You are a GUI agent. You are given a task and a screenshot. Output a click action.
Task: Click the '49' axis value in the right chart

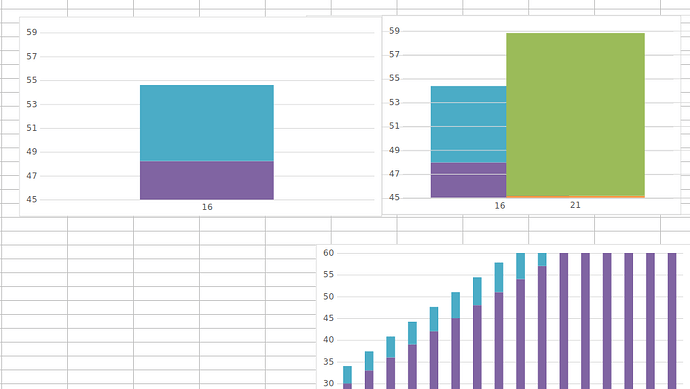394,150
